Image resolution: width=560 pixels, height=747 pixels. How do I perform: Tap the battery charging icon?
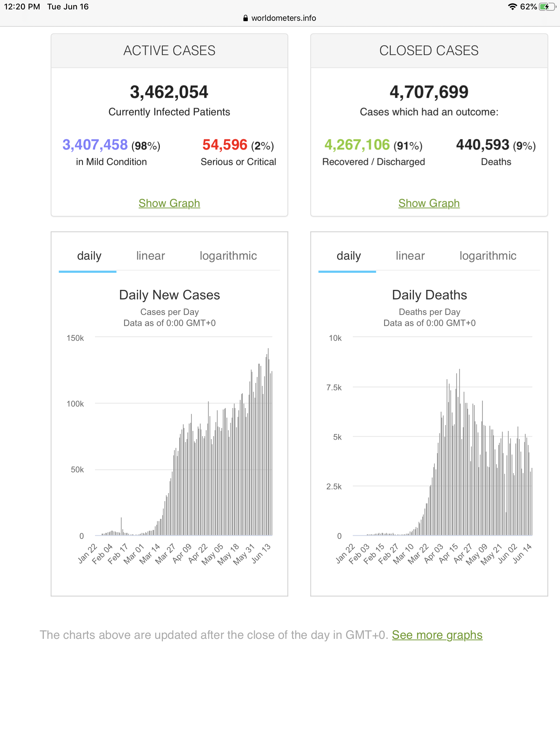(547, 7)
